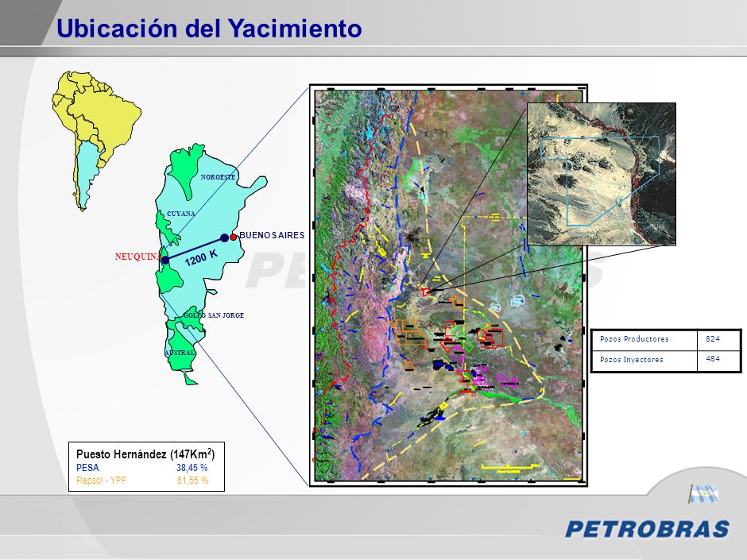Click the CUYANA basin label
This screenshot has width=747, height=560.
pos(180,214)
